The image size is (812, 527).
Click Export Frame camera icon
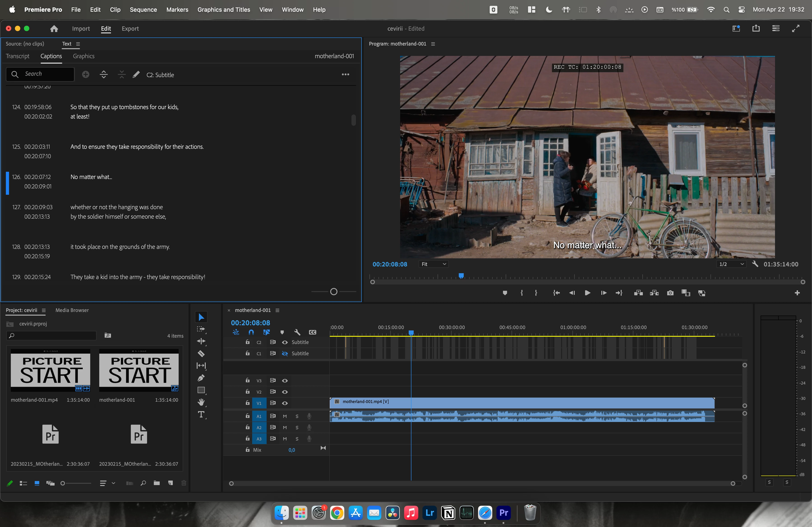(x=670, y=293)
